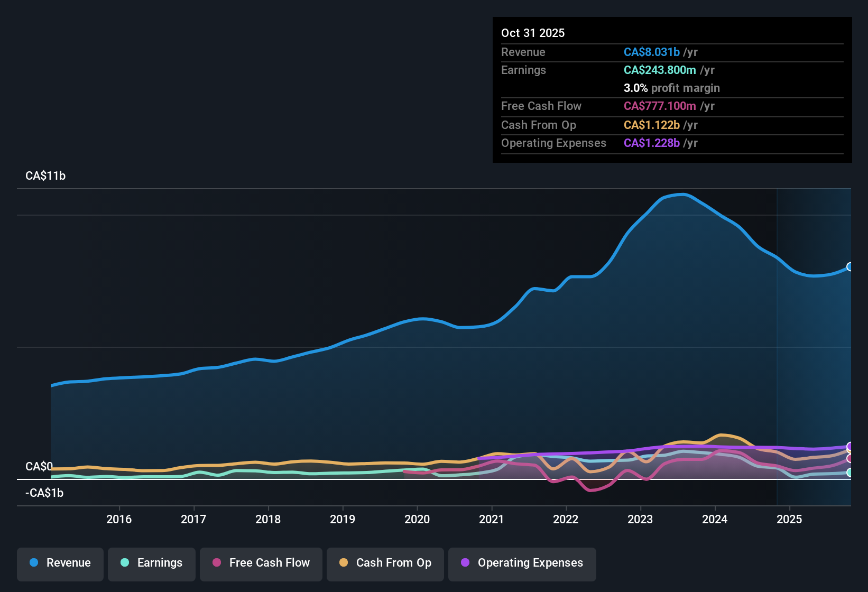The height and width of the screenshot is (592, 868).
Task: Open details from the Oct 31 2025 tooltip header
Action: (x=533, y=33)
